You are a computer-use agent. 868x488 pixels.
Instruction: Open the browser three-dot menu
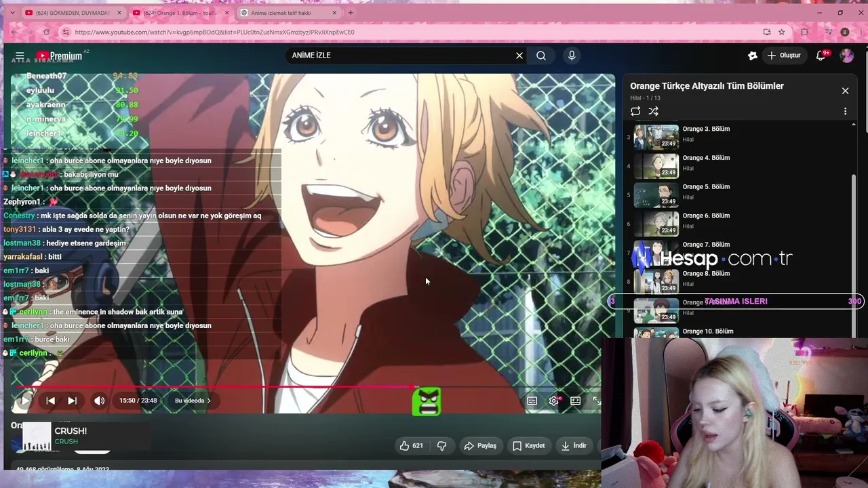point(860,32)
